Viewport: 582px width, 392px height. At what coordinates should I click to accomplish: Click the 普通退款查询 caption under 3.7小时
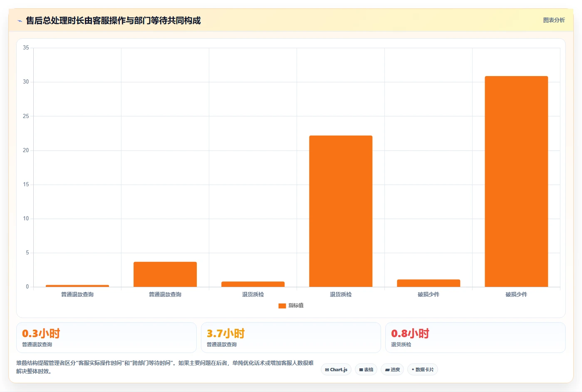click(x=222, y=345)
